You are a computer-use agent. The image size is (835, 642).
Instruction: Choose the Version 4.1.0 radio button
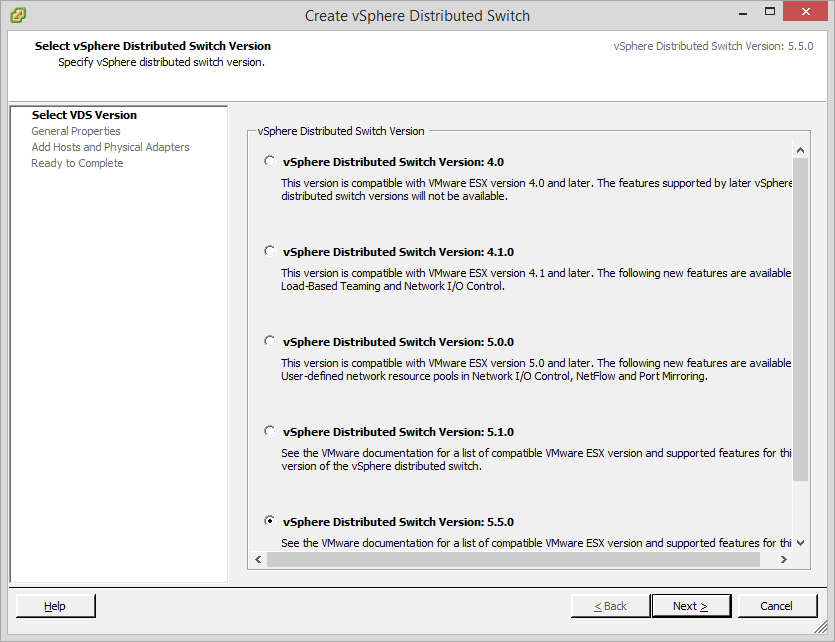[x=269, y=251]
